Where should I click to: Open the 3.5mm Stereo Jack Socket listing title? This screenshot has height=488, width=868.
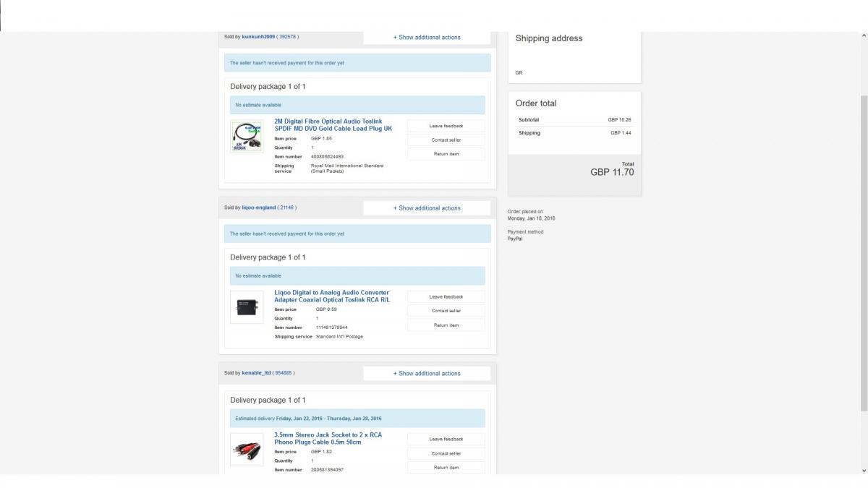[328, 438]
